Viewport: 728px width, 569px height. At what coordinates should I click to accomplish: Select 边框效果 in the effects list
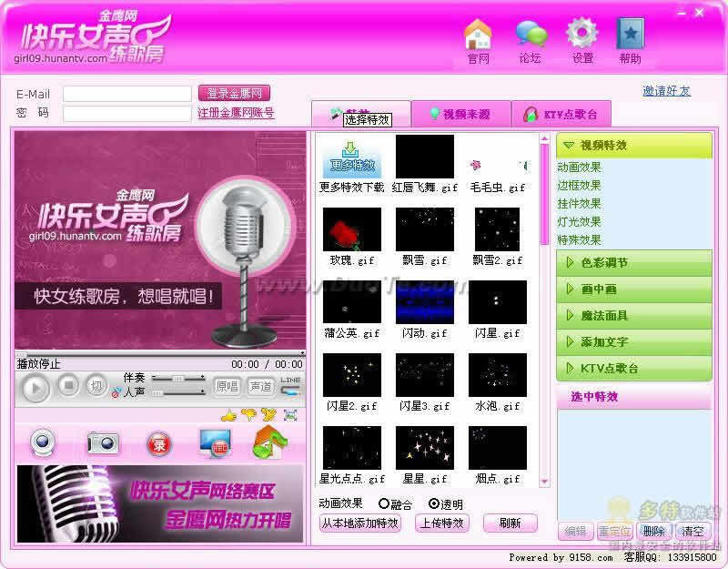579,186
